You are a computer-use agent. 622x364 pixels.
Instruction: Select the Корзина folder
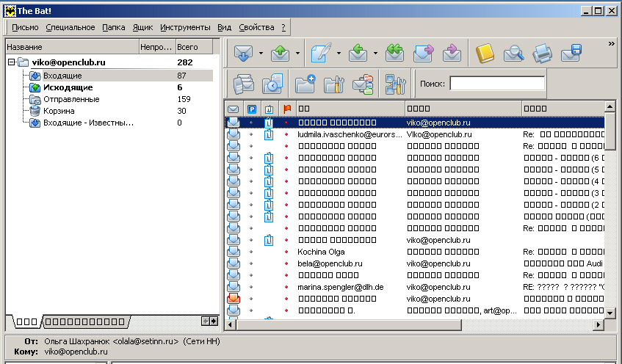pos(59,111)
